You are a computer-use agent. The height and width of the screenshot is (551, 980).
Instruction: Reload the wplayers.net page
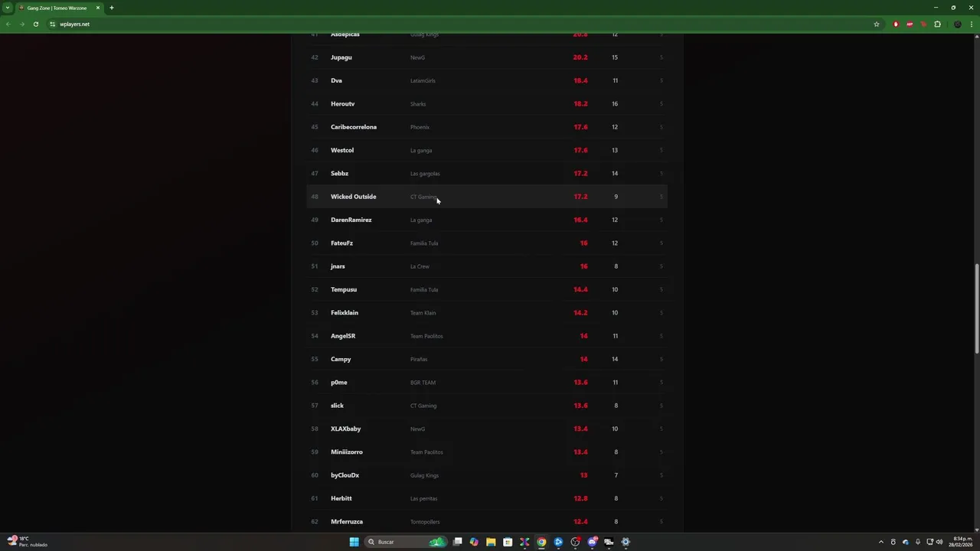35,24
